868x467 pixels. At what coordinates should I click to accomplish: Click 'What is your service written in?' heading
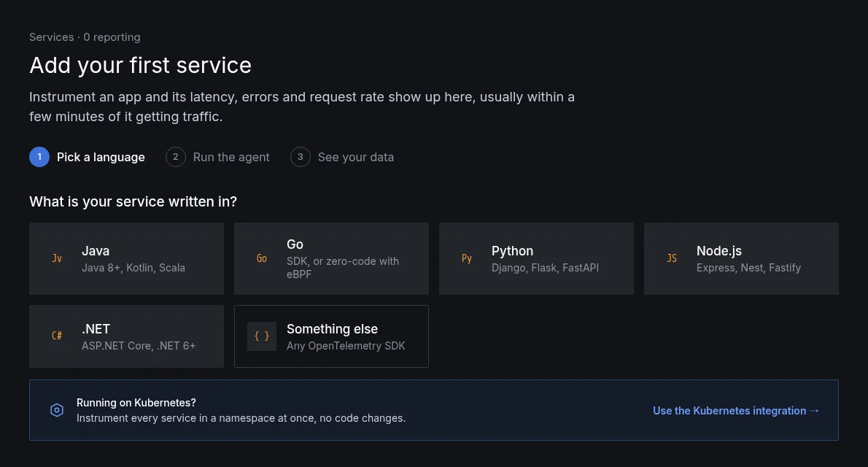[133, 201]
